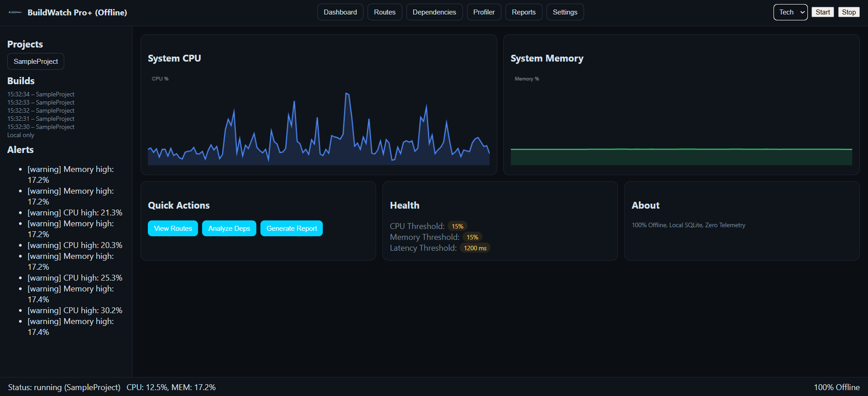Click the Projects heading

coord(25,44)
